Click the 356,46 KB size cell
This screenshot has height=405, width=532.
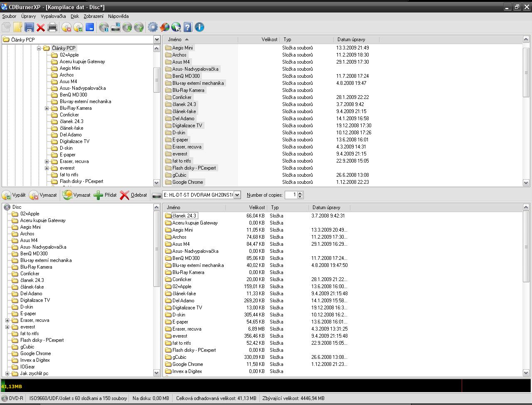[x=254, y=336]
